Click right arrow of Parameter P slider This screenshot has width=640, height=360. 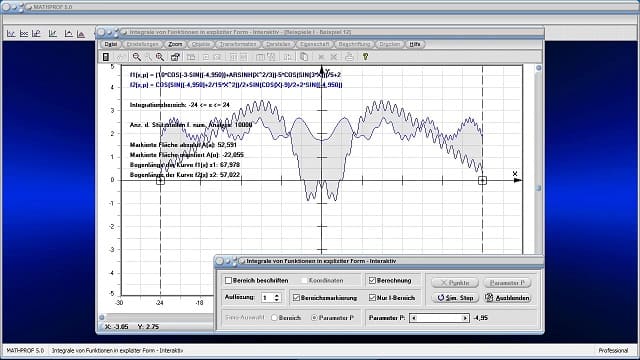pos(464,318)
